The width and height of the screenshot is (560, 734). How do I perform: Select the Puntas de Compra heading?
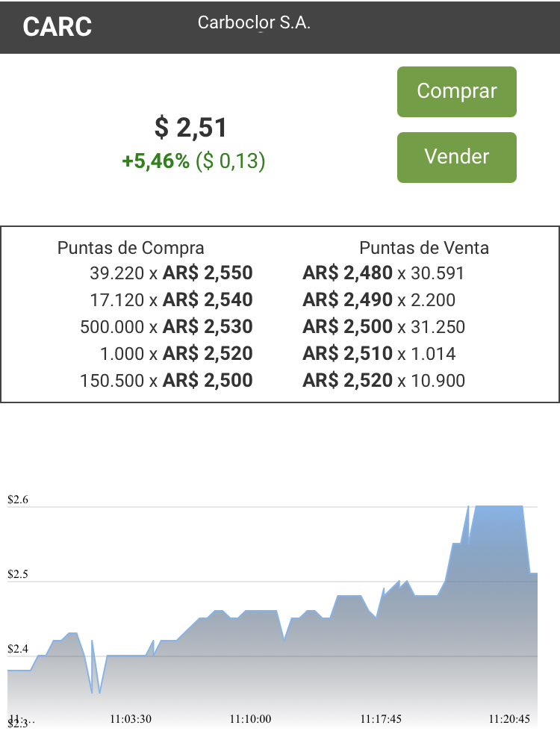[x=131, y=248]
